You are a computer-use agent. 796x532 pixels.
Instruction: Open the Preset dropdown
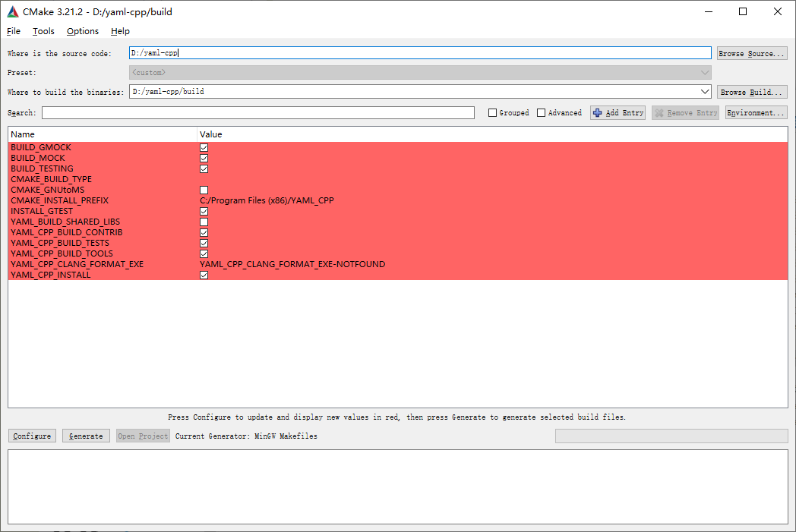(706, 72)
